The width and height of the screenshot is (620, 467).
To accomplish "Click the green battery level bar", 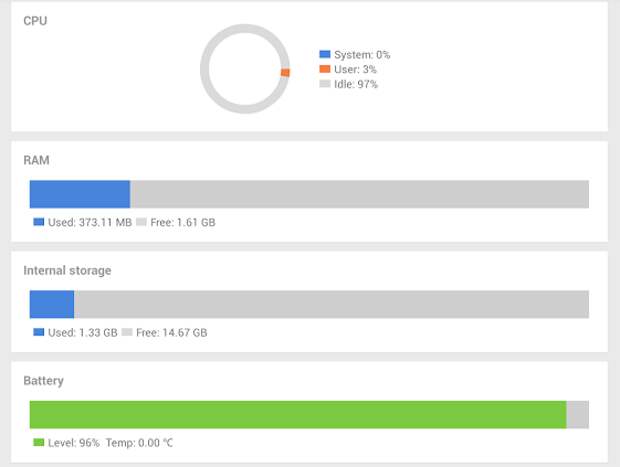I will 298,414.
